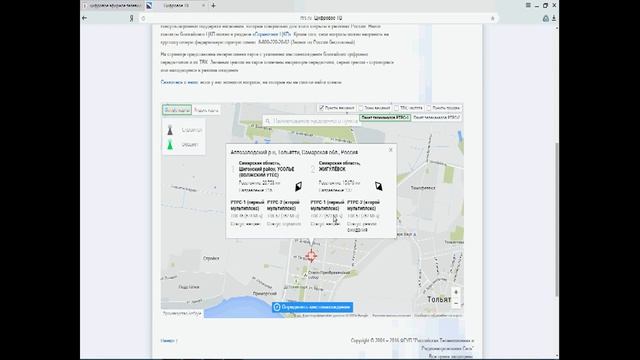Switch to the first browser tab
This screenshot has height=360, width=640.
click(112, 5)
